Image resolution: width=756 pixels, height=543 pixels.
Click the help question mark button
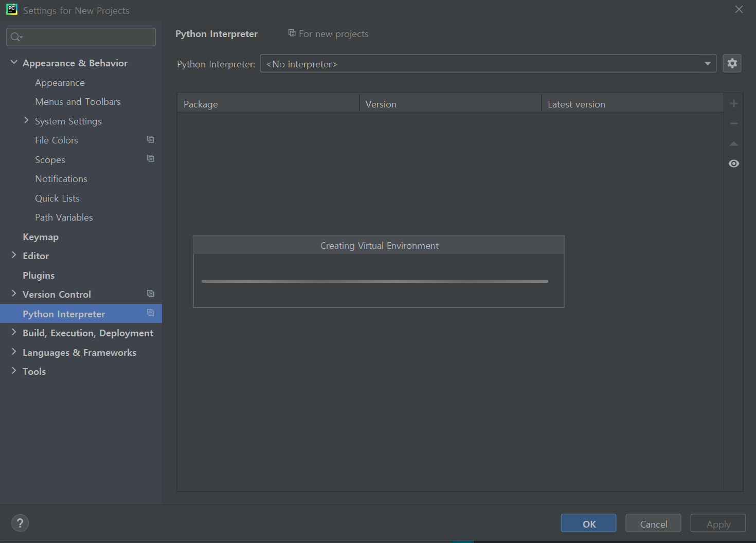(20, 523)
